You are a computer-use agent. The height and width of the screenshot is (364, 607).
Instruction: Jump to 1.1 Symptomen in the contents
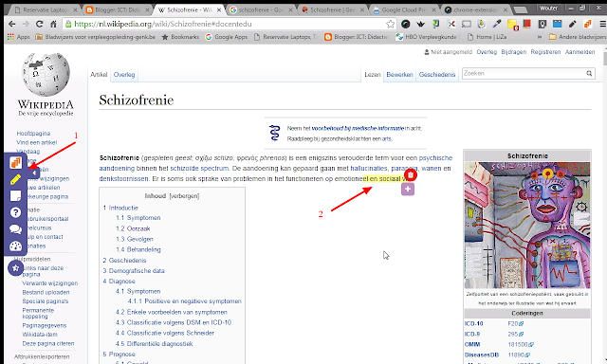pos(138,218)
